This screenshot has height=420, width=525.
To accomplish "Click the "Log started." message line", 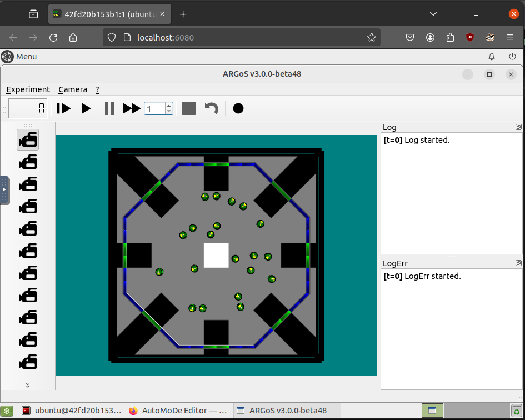I will click(417, 140).
